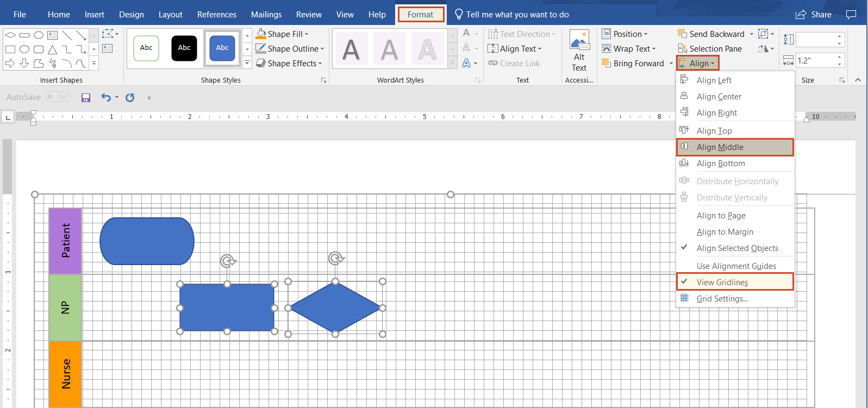Screen dimensions: 868x408
Task: Click the Redo icon in quick access toolbar
Action: pos(130,97)
